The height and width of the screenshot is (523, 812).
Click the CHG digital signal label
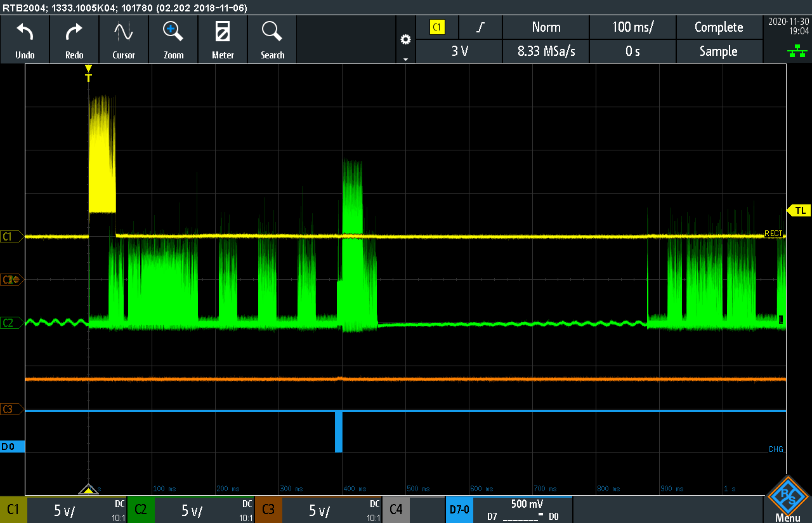(x=775, y=449)
